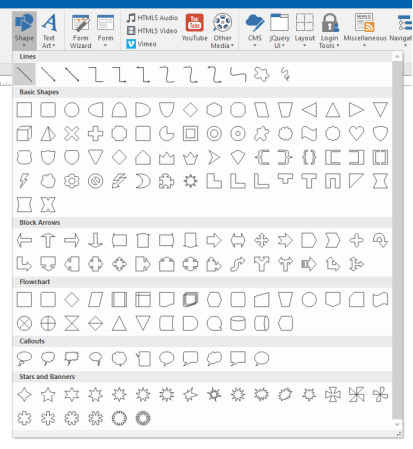Expand the Text Art dropdown
The height and width of the screenshot is (449, 413).
[49, 31]
